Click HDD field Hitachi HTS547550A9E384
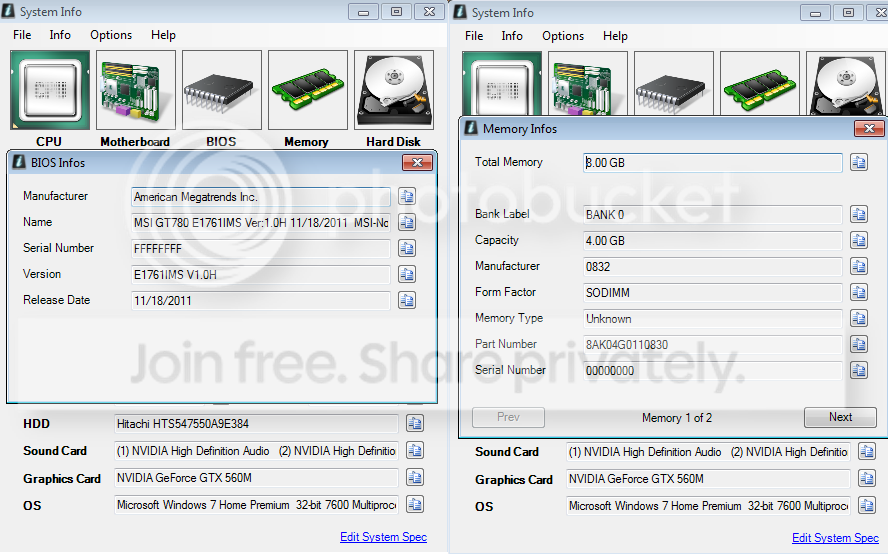The image size is (888, 554). [257, 424]
